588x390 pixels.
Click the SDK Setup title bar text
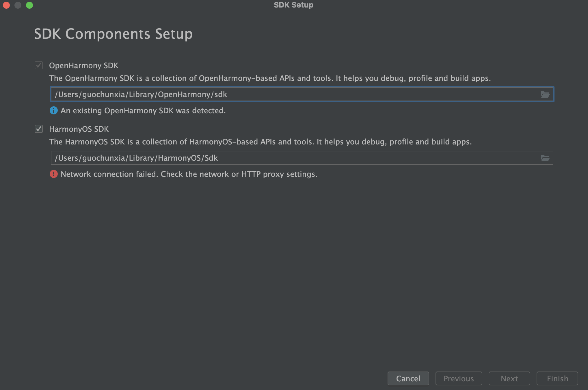[x=293, y=5]
